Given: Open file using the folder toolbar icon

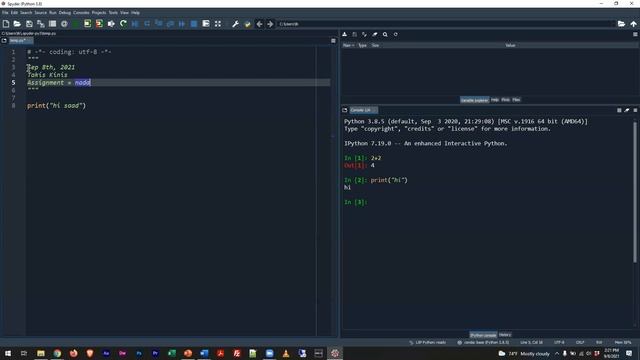Looking at the screenshot, I should tap(17, 24).
